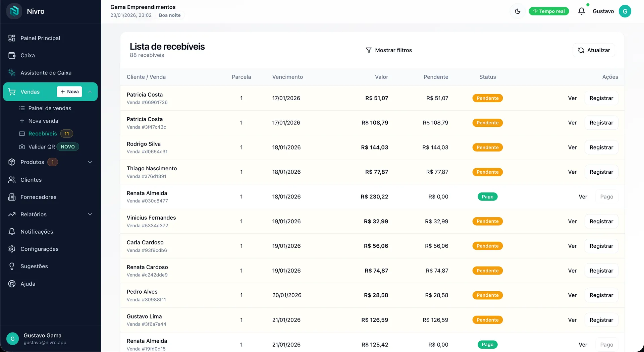Register payment for Rodrigo Silva
This screenshot has width=644, height=352.
[601, 148]
